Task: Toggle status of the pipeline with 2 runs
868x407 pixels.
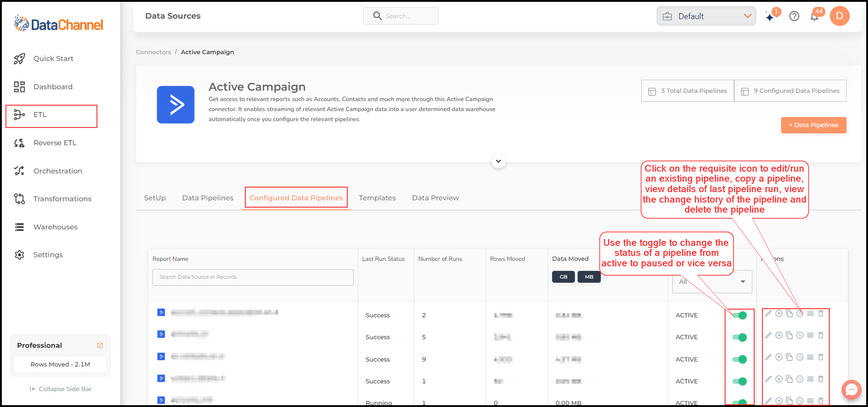Action: pos(740,315)
